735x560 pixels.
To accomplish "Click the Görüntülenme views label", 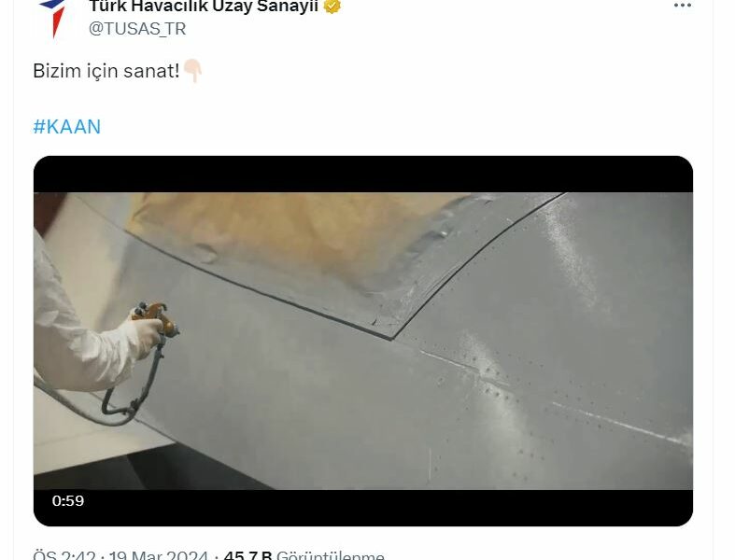I will [331, 555].
